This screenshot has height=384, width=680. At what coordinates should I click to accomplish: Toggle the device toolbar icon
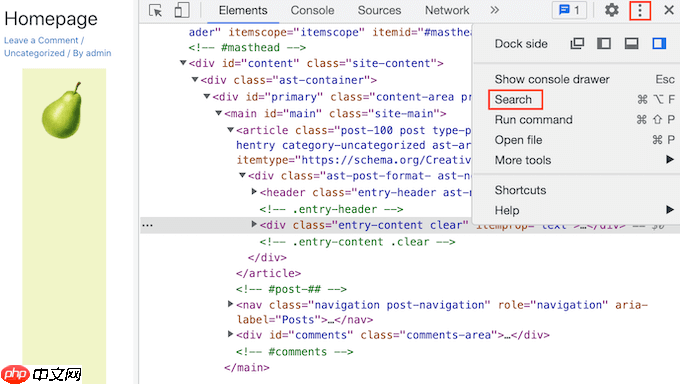click(x=182, y=10)
